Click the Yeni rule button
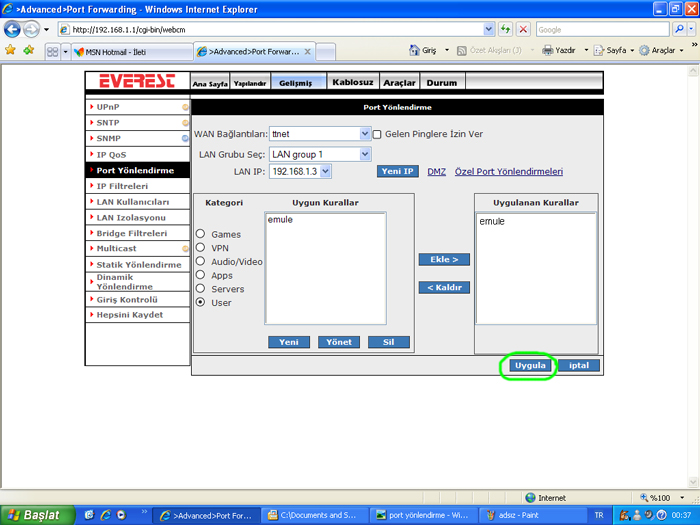Screen dimensions: 700x525 [x=289, y=342]
